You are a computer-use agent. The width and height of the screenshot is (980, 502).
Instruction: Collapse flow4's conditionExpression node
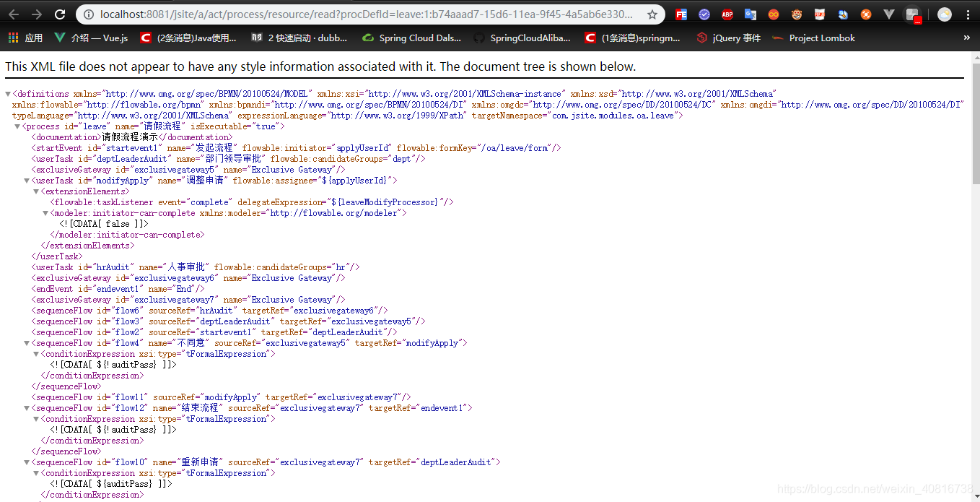point(36,354)
